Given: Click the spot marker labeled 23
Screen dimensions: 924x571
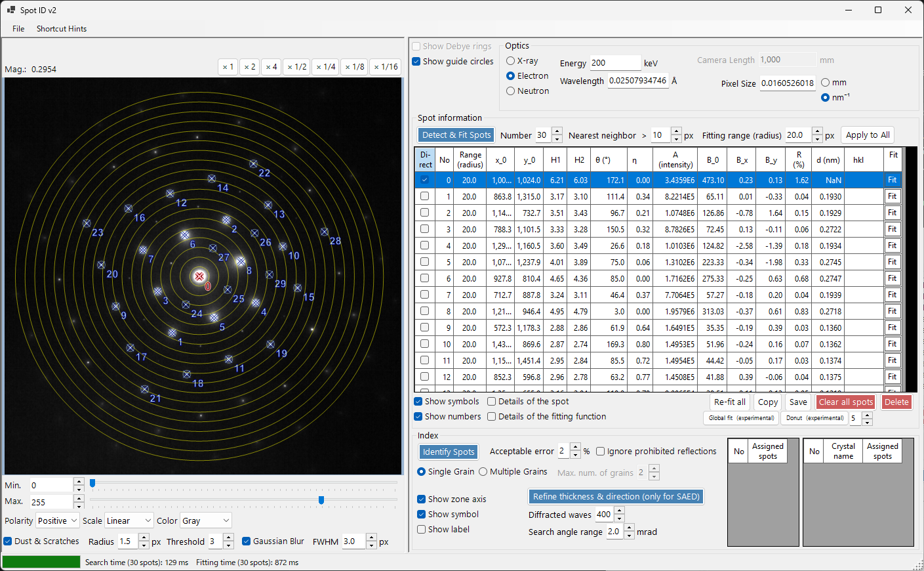Looking at the screenshot, I should [87, 223].
